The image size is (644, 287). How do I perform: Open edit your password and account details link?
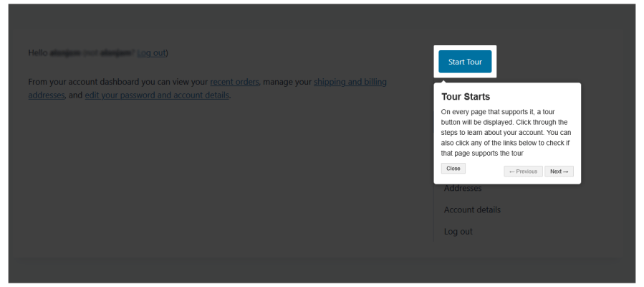click(157, 95)
